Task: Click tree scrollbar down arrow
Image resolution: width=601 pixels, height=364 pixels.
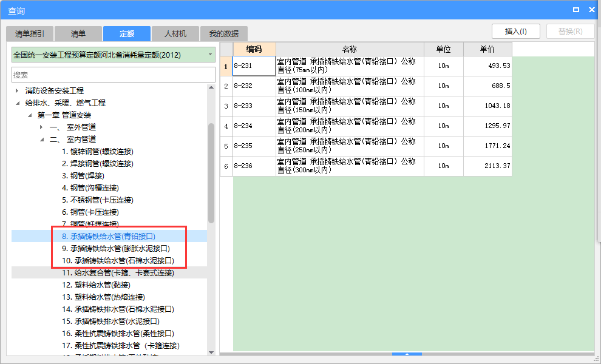Action: (x=211, y=352)
